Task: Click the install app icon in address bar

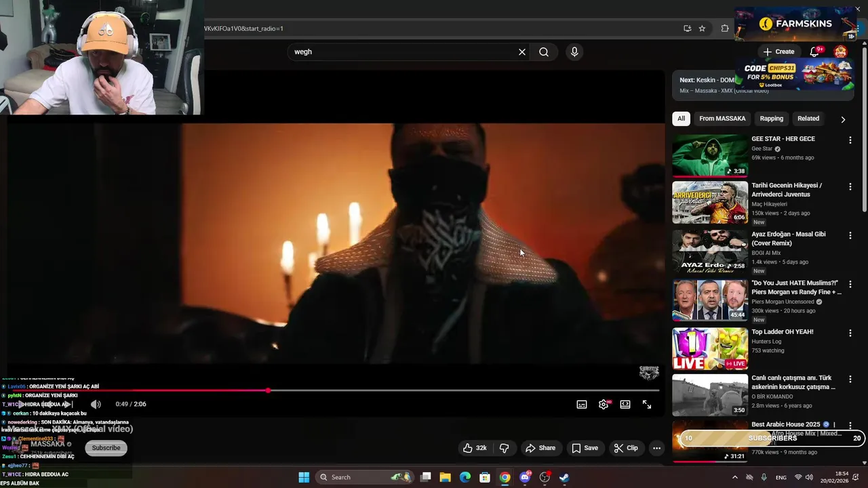Action: 687,28
